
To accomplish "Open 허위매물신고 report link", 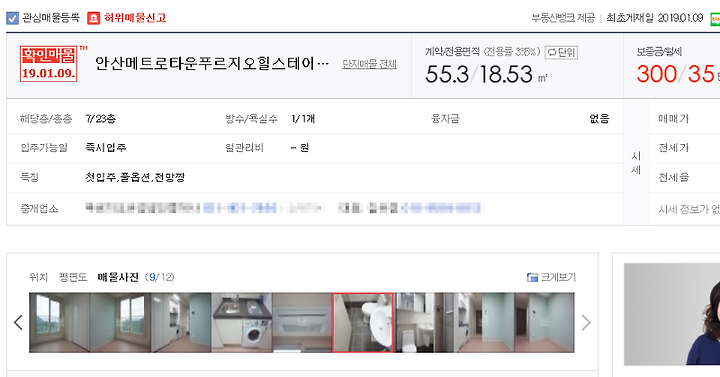I will 135,18.
